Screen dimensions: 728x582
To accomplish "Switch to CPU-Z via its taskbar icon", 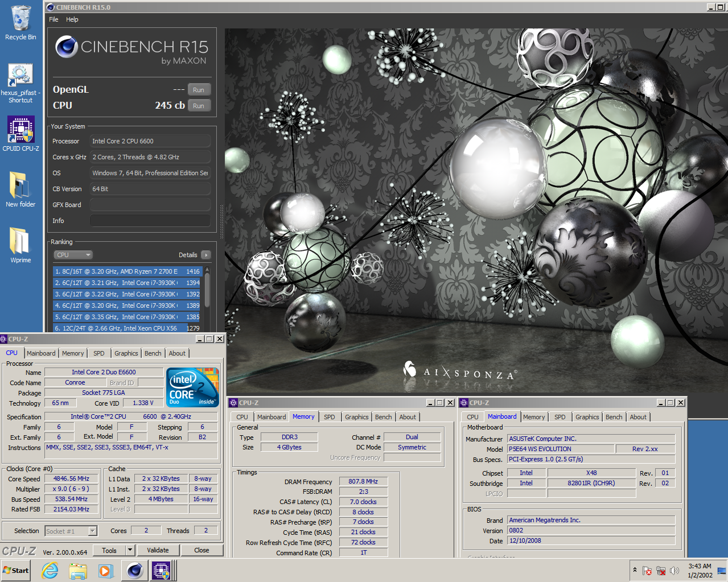I will pos(161,570).
